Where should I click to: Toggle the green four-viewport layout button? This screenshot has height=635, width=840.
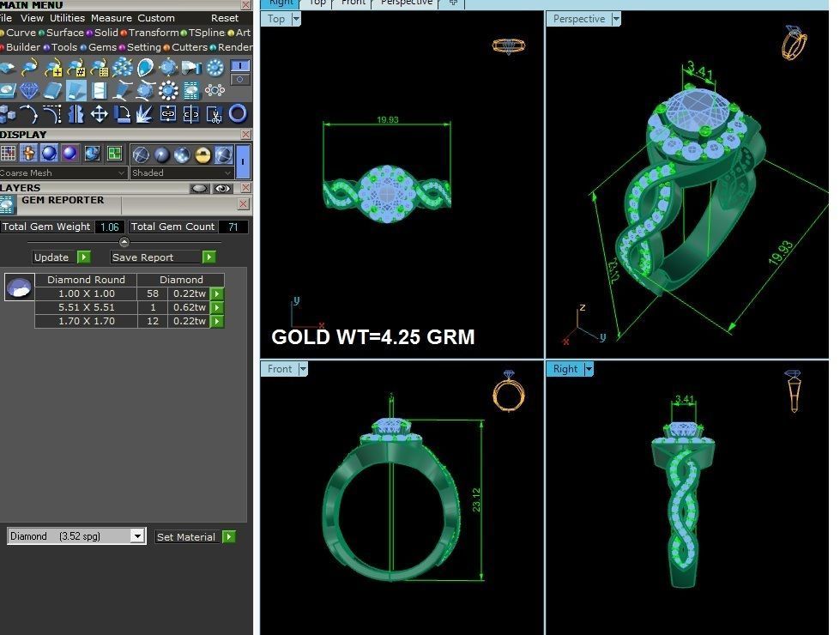(114, 154)
